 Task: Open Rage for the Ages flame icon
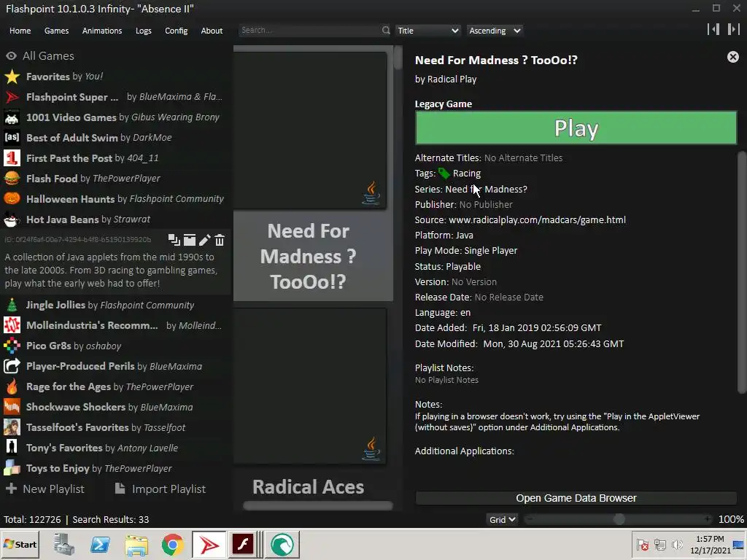[12, 386]
